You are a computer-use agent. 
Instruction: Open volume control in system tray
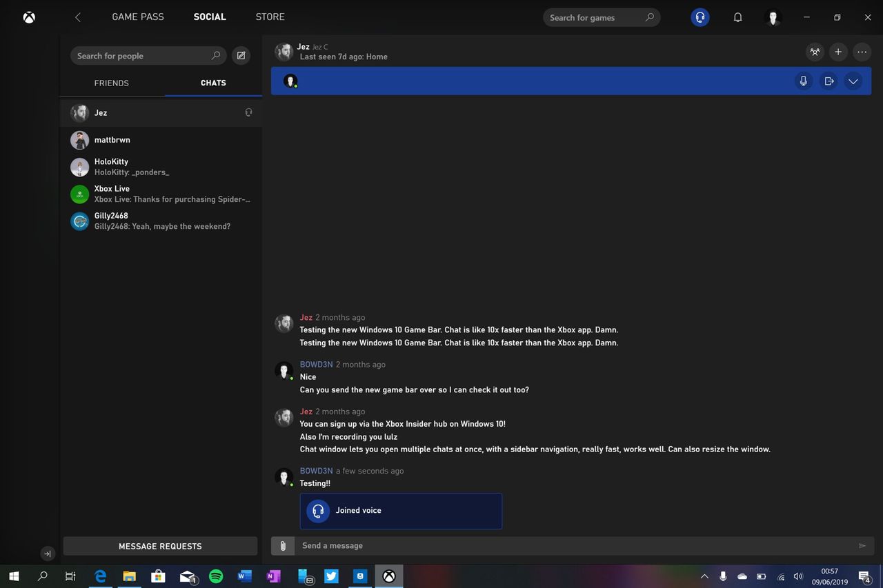pyautogui.click(x=798, y=576)
